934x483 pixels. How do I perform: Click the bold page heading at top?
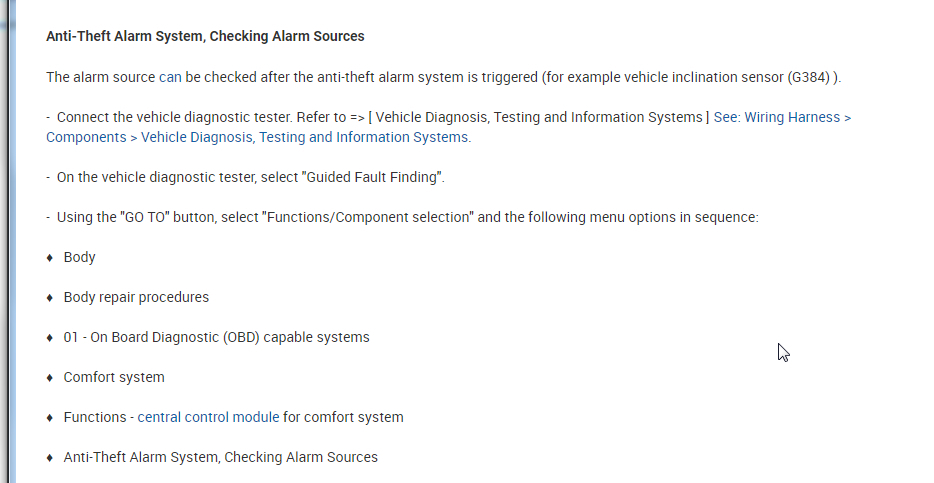(205, 36)
